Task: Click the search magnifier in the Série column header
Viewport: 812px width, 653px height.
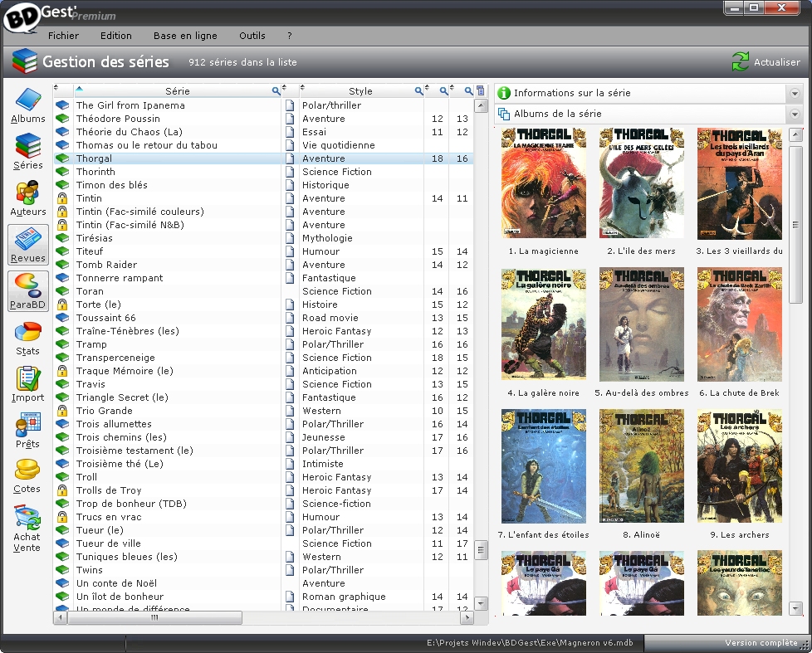Action: pyautogui.click(x=276, y=91)
